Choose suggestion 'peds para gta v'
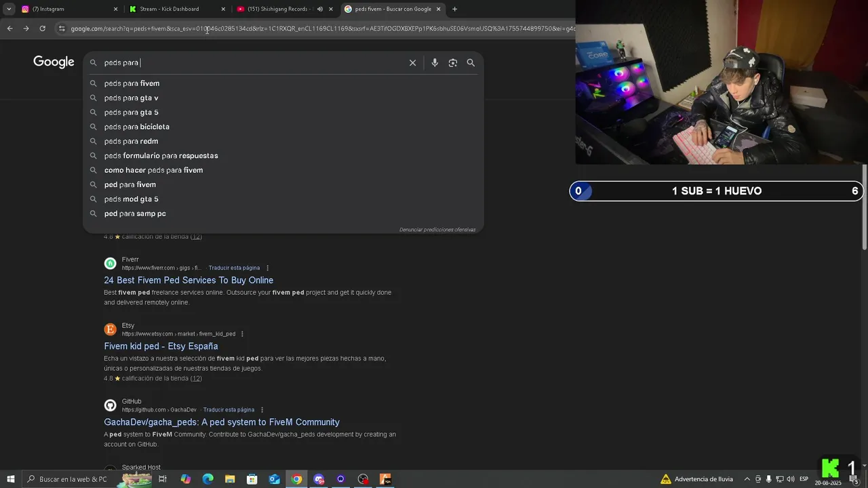The height and width of the screenshot is (488, 868). (x=283, y=98)
